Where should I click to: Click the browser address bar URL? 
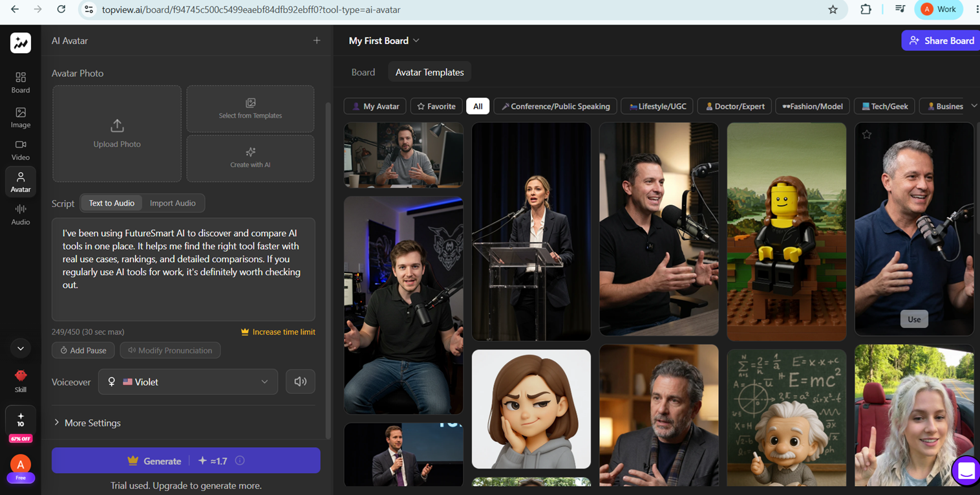point(251,10)
